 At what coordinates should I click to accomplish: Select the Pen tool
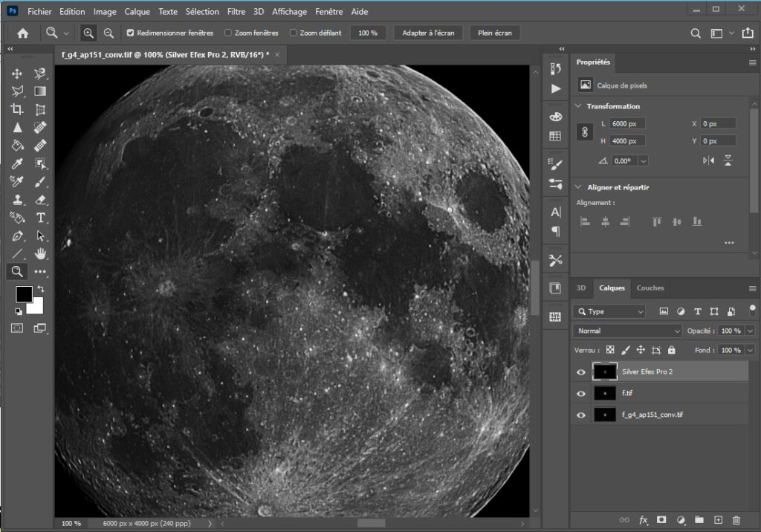pos(17,236)
